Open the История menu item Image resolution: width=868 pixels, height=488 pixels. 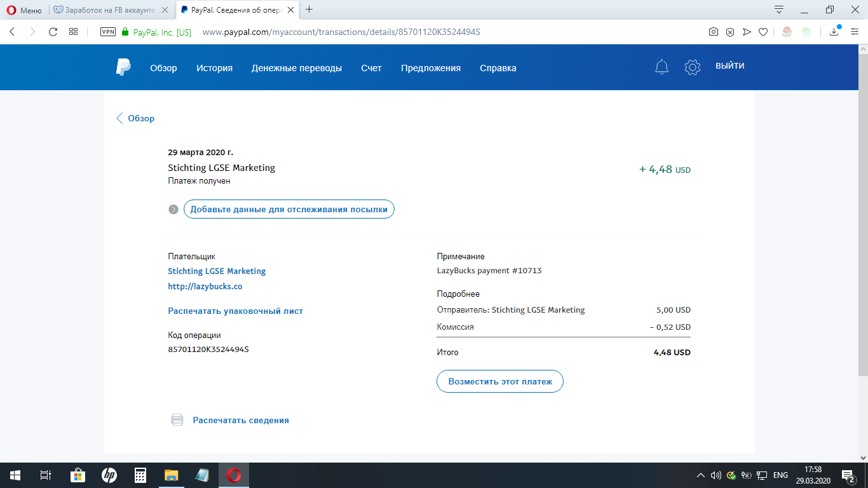coord(214,68)
